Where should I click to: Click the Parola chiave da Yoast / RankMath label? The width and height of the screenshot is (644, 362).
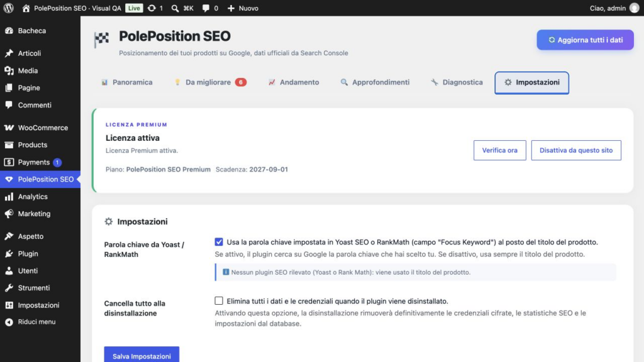click(x=144, y=249)
